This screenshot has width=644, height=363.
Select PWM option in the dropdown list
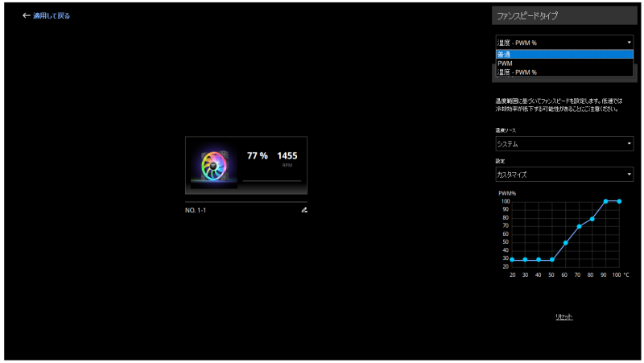(563, 63)
